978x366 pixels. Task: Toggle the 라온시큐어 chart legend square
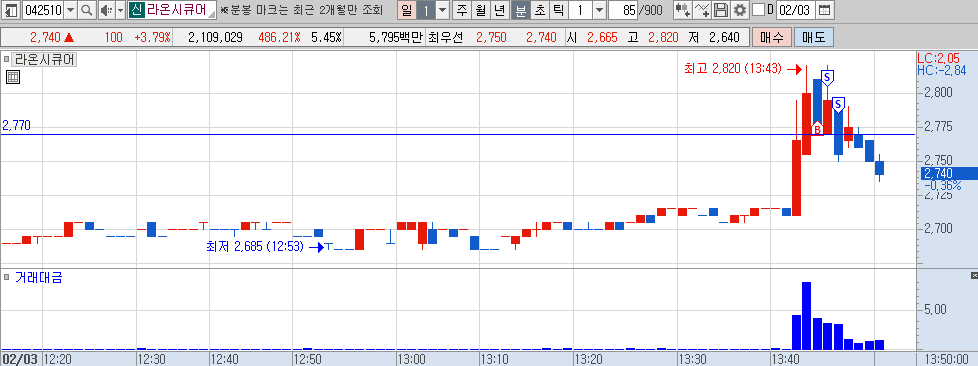[x=6, y=60]
